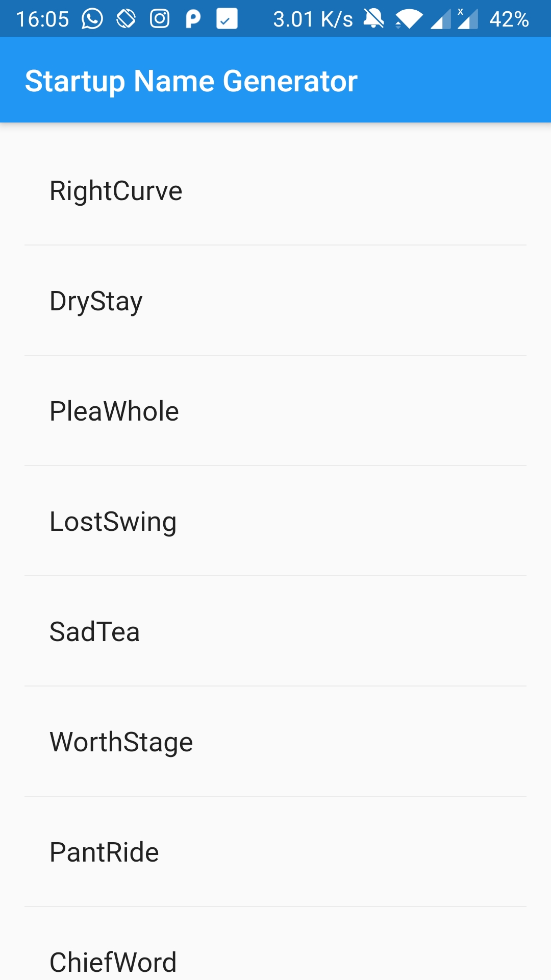This screenshot has width=551, height=980.
Task: Tap the first mobile signal strength icon
Action: click(x=440, y=20)
